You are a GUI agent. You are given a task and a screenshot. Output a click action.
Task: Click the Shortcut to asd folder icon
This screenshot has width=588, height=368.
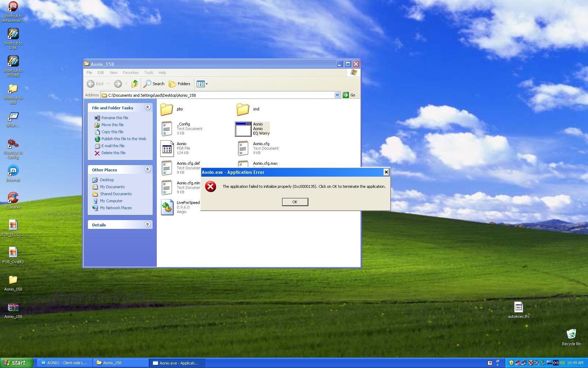[13, 94]
